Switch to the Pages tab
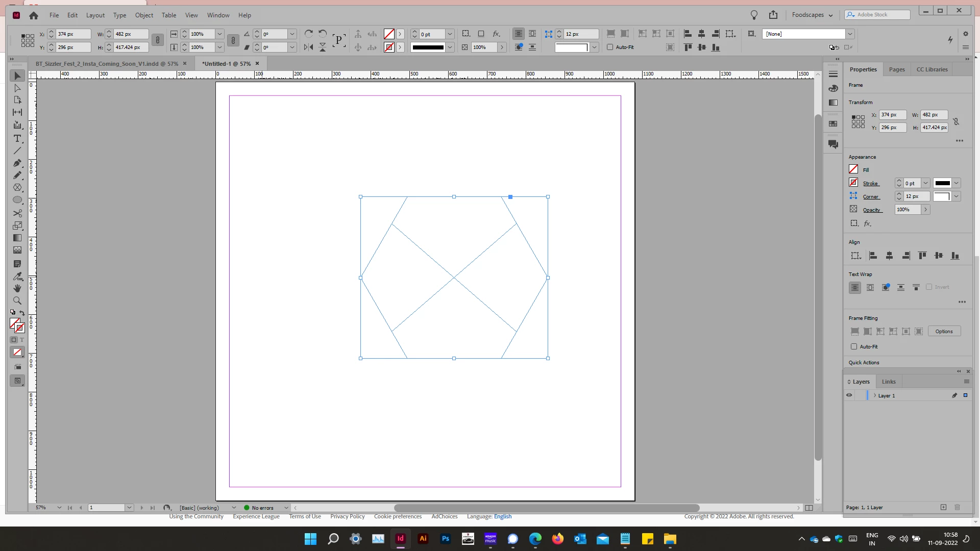Image resolution: width=980 pixels, height=551 pixels. point(896,69)
